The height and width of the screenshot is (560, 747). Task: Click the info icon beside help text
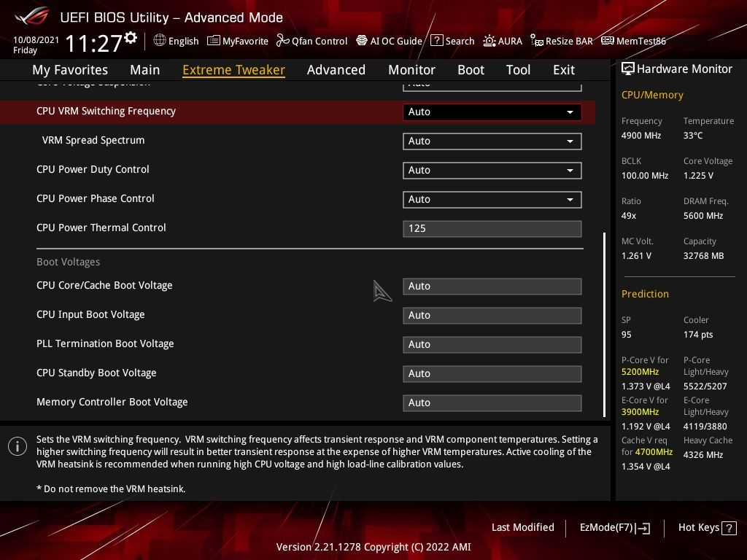point(18,446)
